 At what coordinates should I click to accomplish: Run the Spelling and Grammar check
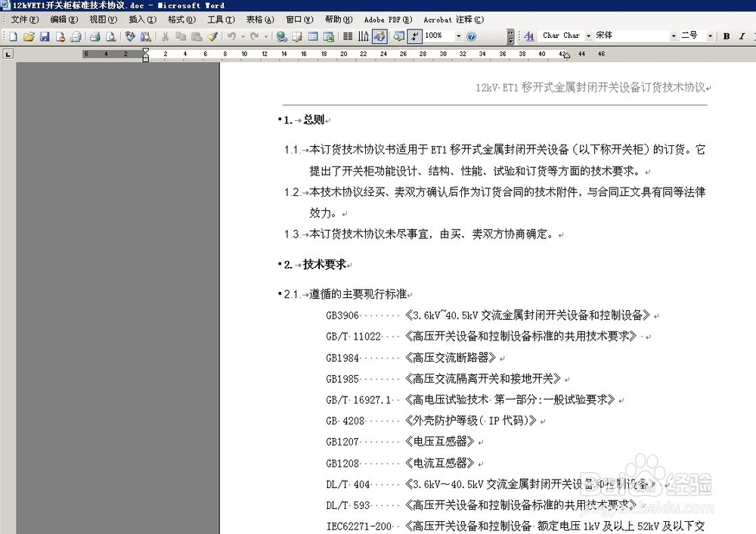130,36
